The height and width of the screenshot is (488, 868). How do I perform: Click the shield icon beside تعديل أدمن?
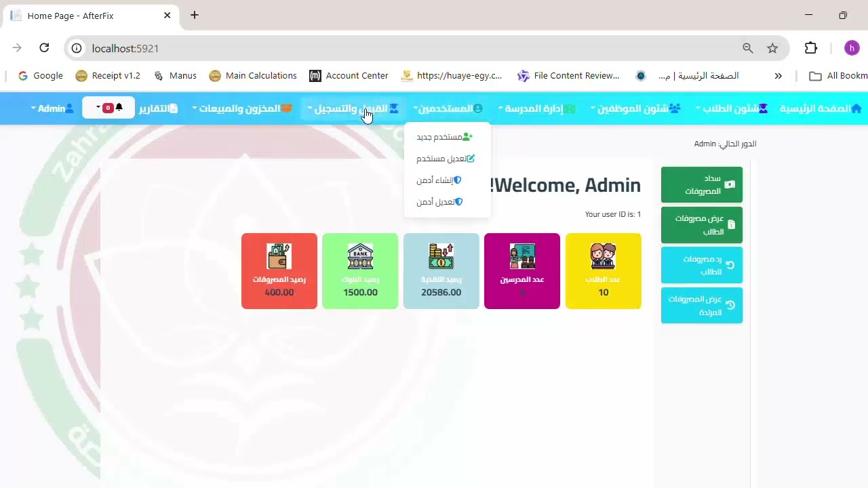(459, 202)
